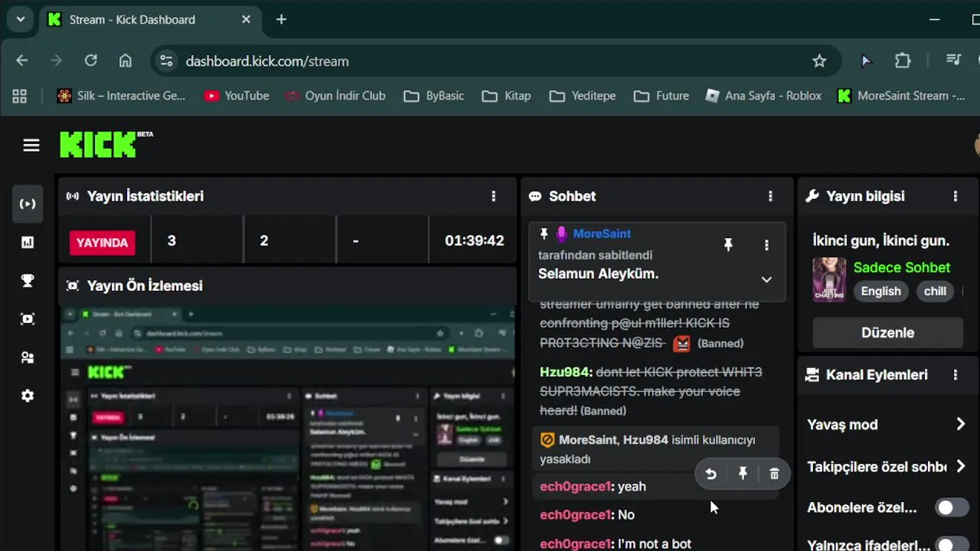This screenshot has height=551, width=980.
Task: Open the browser extensions puzzle icon
Action: (x=903, y=60)
